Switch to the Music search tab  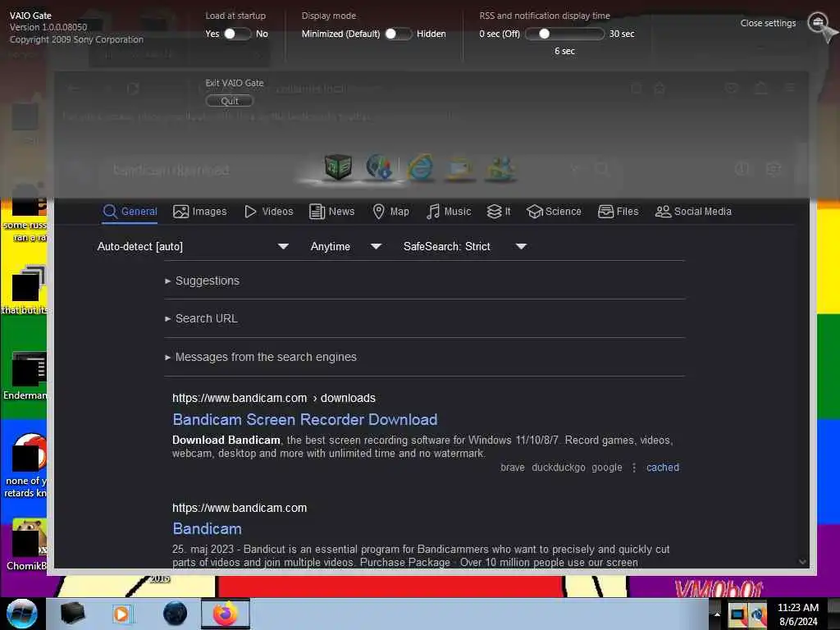point(449,212)
